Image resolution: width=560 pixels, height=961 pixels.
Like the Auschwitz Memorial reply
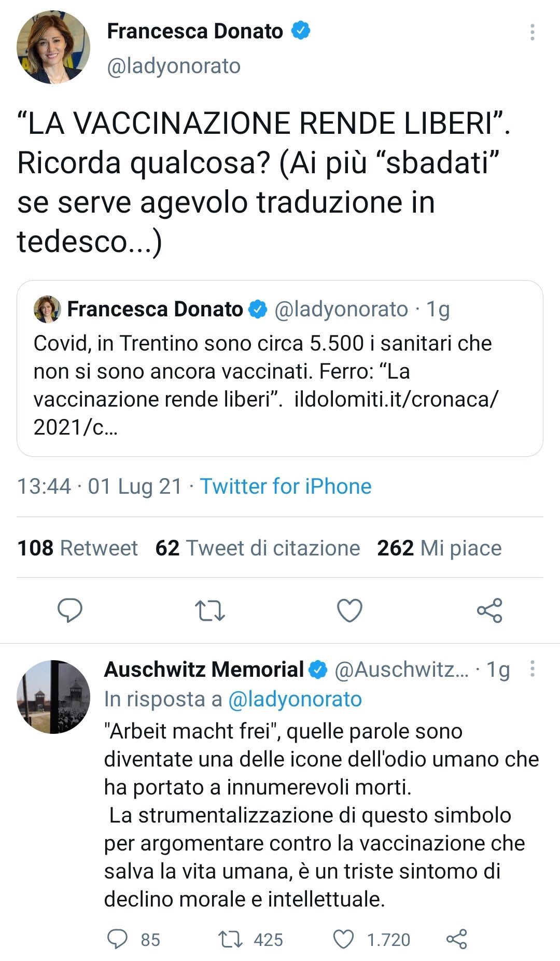point(343,939)
